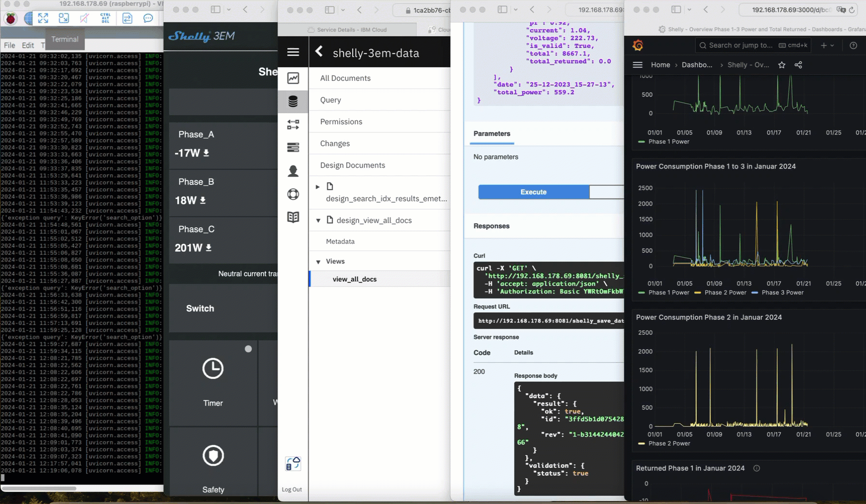The height and width of the screenshot is (504, 866).
Task: Toggle sidebar in the Shelly browser window
Action: (x=216, y=10)
